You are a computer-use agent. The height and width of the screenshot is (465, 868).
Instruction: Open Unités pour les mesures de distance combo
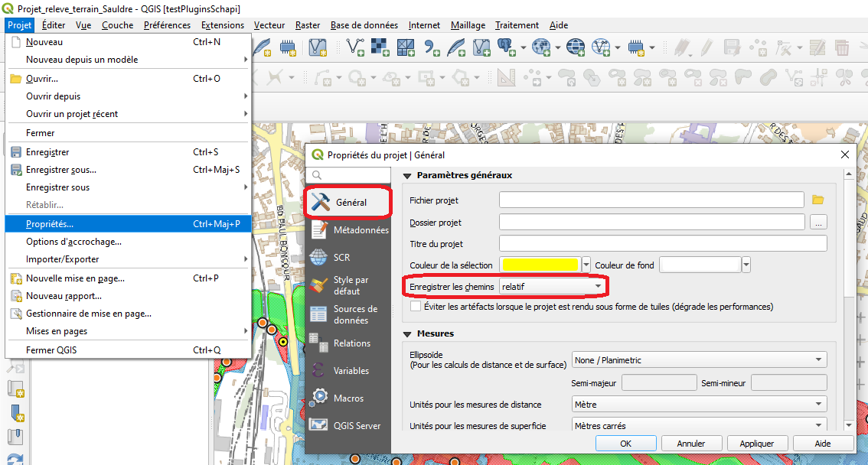(x=699, y=404)
